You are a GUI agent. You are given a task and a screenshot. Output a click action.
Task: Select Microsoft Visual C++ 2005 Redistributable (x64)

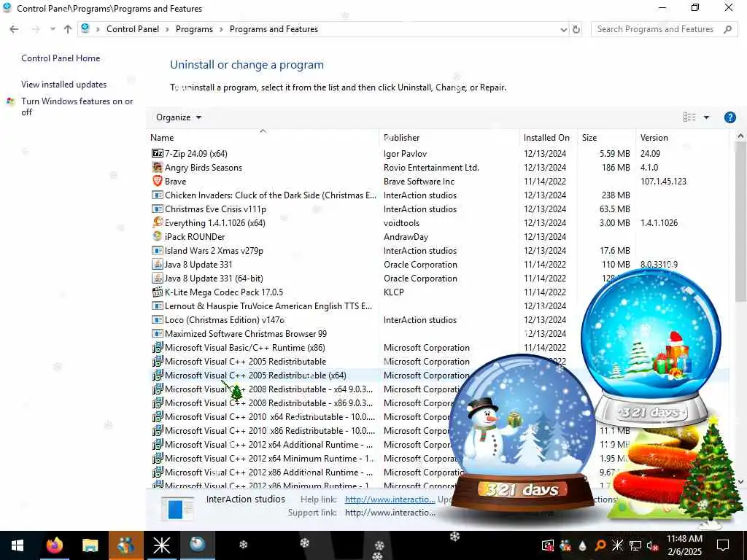[x=255, y=376]
